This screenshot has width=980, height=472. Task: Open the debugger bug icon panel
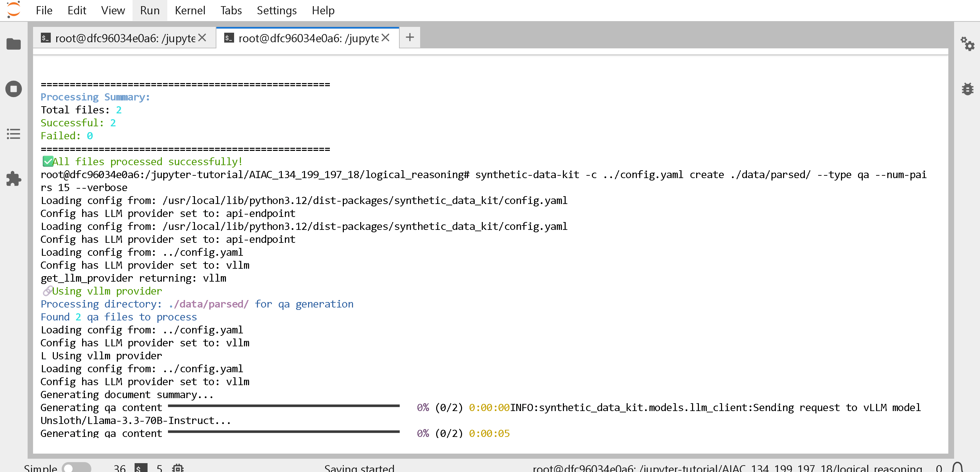[x=967, y=89]
